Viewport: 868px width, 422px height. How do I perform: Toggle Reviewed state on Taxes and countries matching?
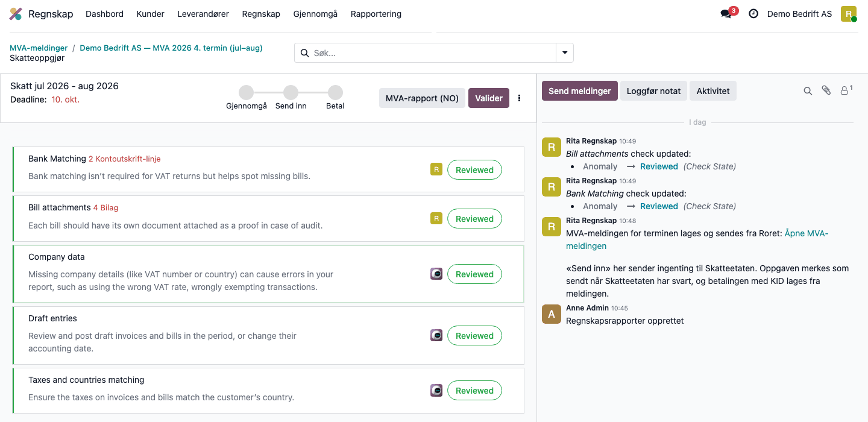click(474, 391)
